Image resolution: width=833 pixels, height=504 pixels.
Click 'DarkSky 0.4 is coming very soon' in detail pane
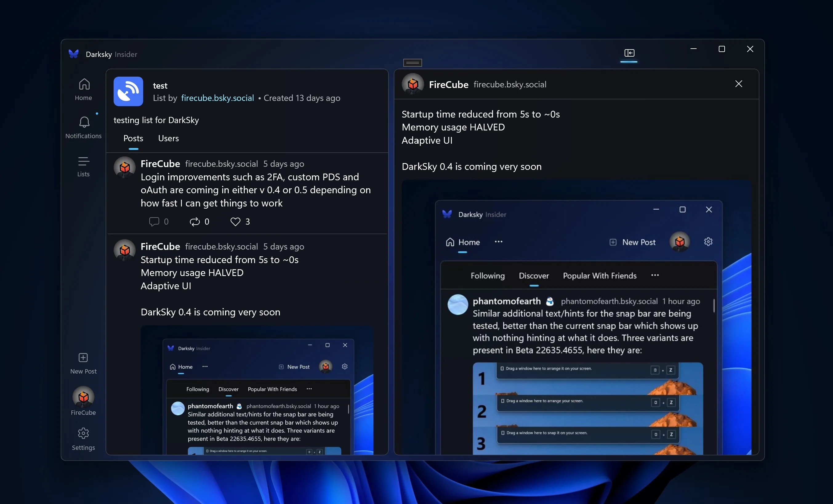click(x=472, y=166)
